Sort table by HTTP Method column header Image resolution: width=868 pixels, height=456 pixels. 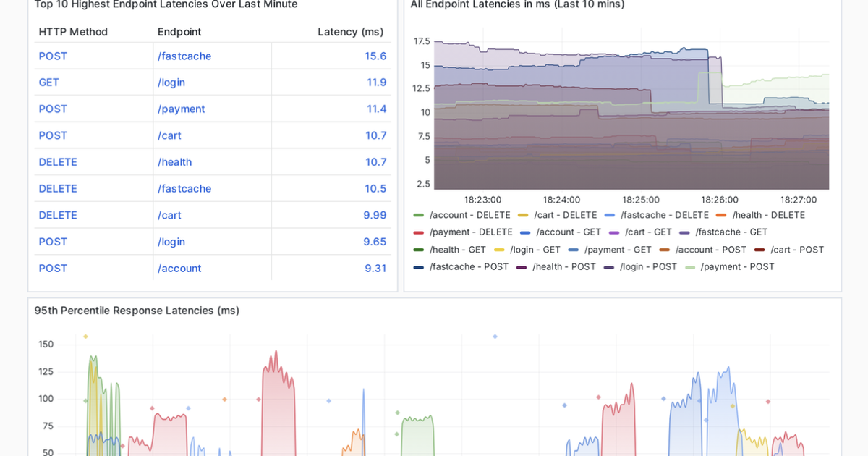[x=73, y=32]
